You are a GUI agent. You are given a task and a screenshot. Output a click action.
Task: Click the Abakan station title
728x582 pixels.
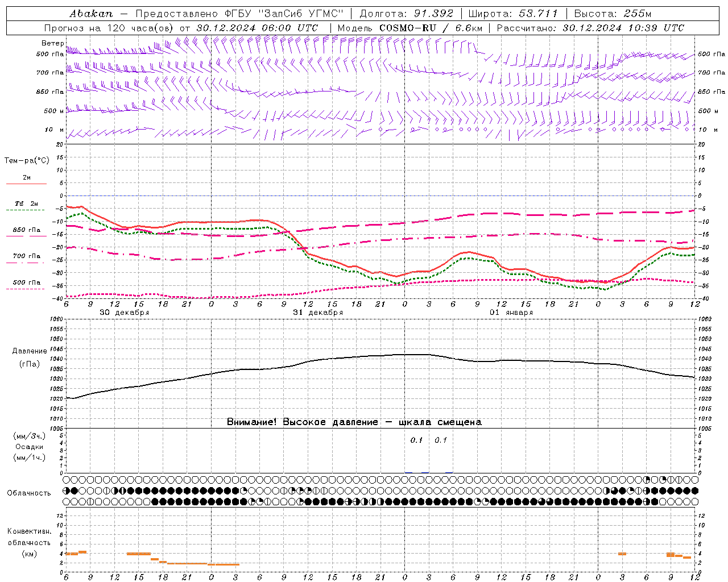click(91, 14)
